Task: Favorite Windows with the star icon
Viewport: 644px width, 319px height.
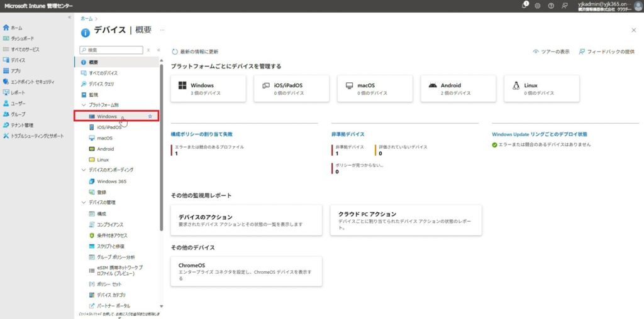Action: click(x=150, y=116)
